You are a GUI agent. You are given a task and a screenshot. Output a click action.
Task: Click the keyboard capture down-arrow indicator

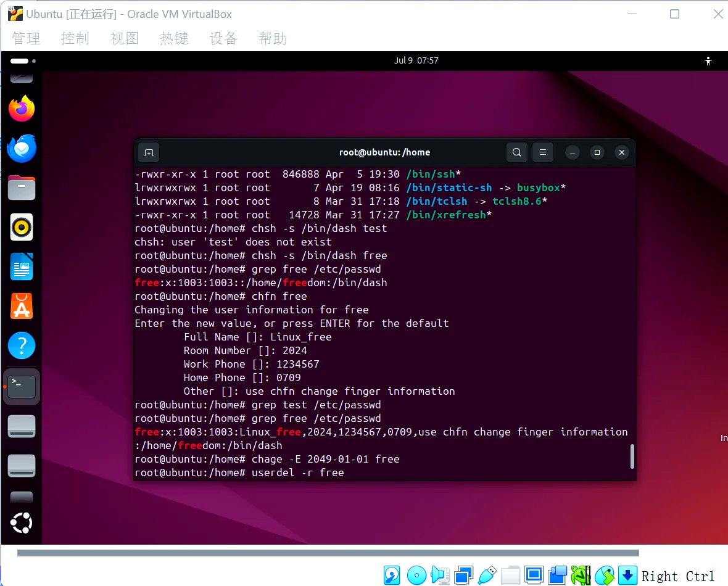[x=627, y=576]
